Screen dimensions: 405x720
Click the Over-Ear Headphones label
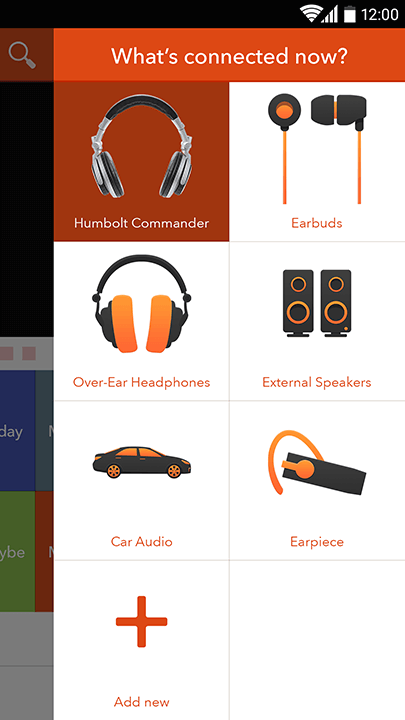tap(141, 382)
